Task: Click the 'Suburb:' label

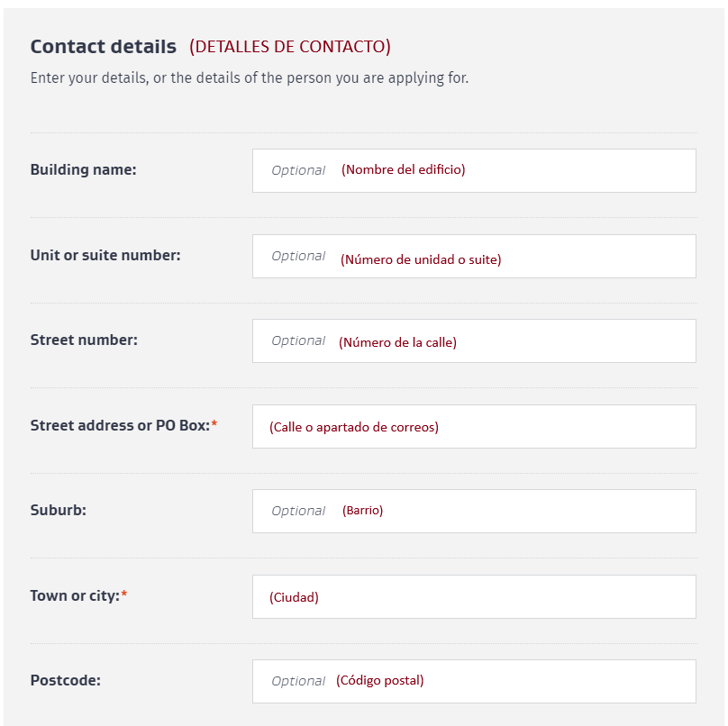Action: click(x=58, y=510)
